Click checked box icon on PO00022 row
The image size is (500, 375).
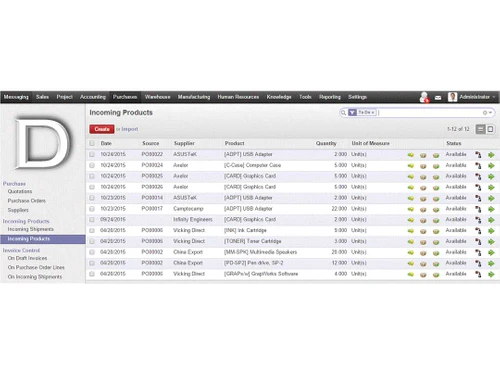click(x=436, y=155)
